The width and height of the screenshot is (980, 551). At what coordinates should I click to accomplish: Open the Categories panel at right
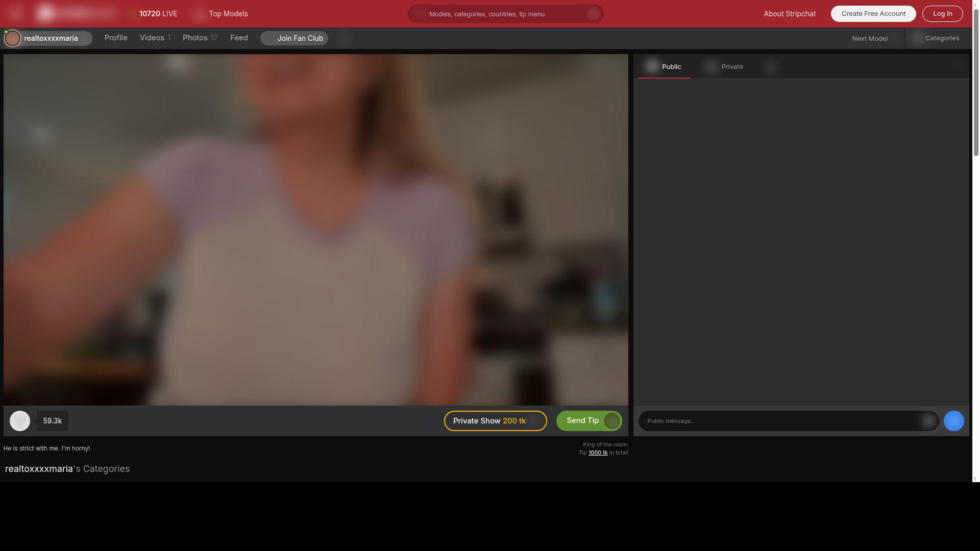coord(937,38)
